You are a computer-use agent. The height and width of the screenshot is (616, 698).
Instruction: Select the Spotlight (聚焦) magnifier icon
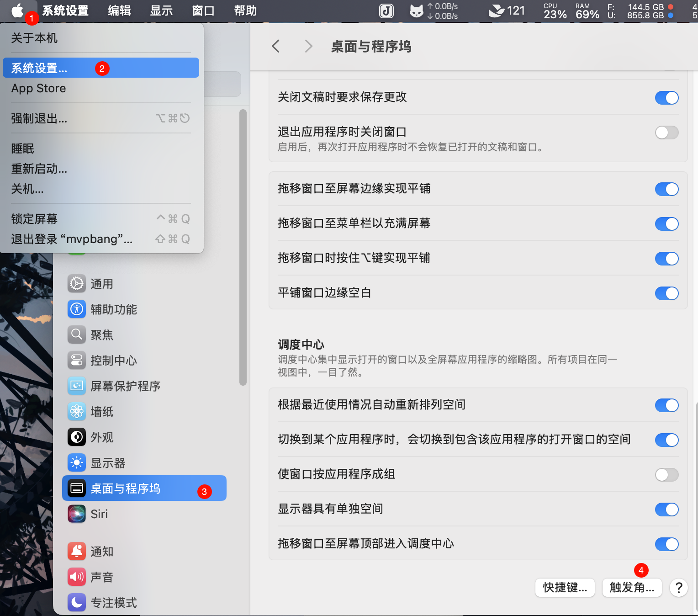[77, 335]
